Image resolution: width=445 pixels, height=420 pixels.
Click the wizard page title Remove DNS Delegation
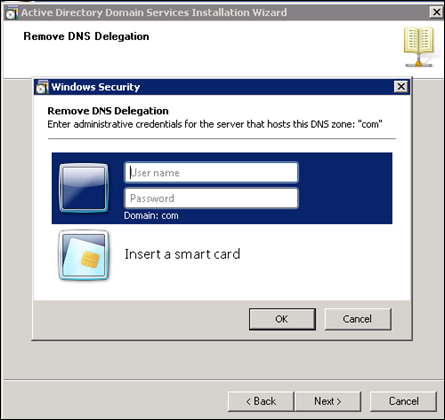(86, 36)
